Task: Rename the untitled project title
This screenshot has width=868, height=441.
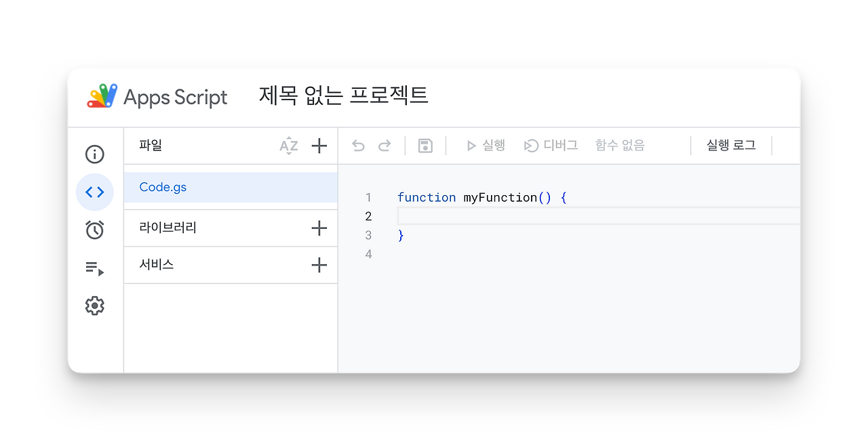Action: [x=343, y=96]
